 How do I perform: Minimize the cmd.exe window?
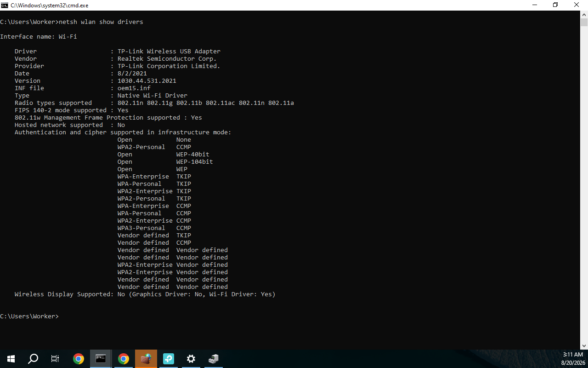coord(534,5)
